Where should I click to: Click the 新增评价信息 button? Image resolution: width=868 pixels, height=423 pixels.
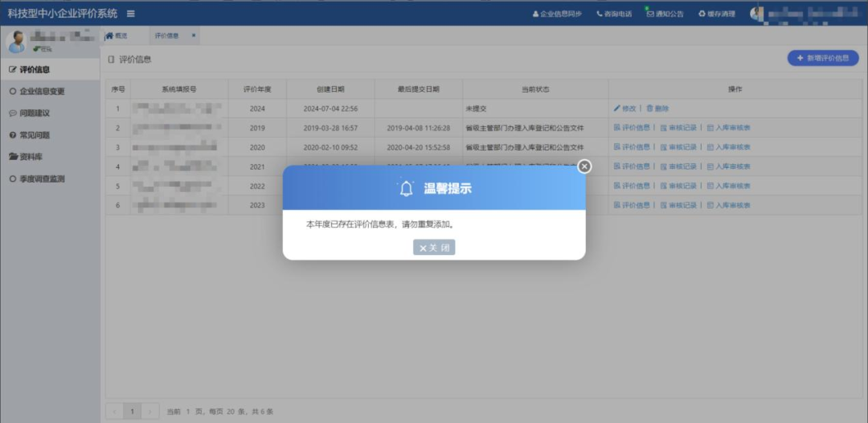[x=823, y=58]
